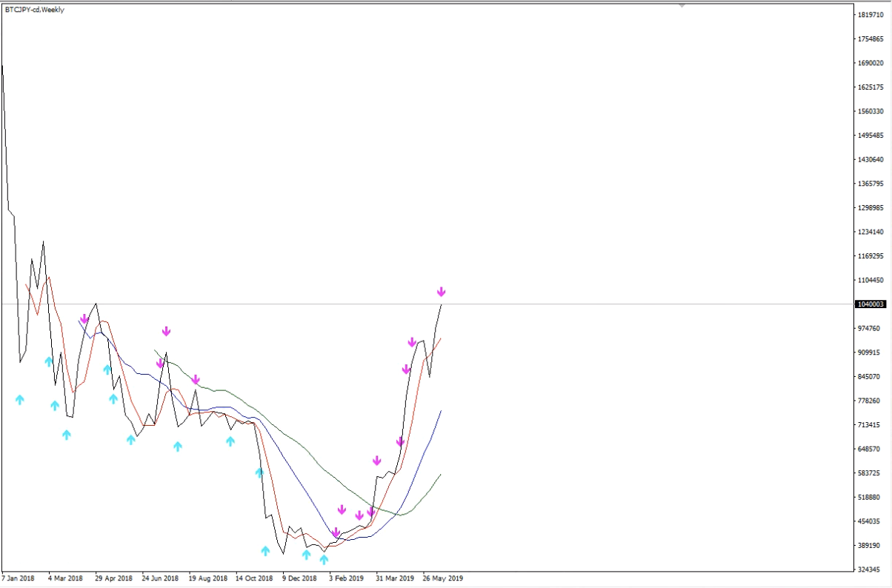The image size is (892, 588).
Task: Click the magenta down arrow above latest price peak
Action: (441, 292)
